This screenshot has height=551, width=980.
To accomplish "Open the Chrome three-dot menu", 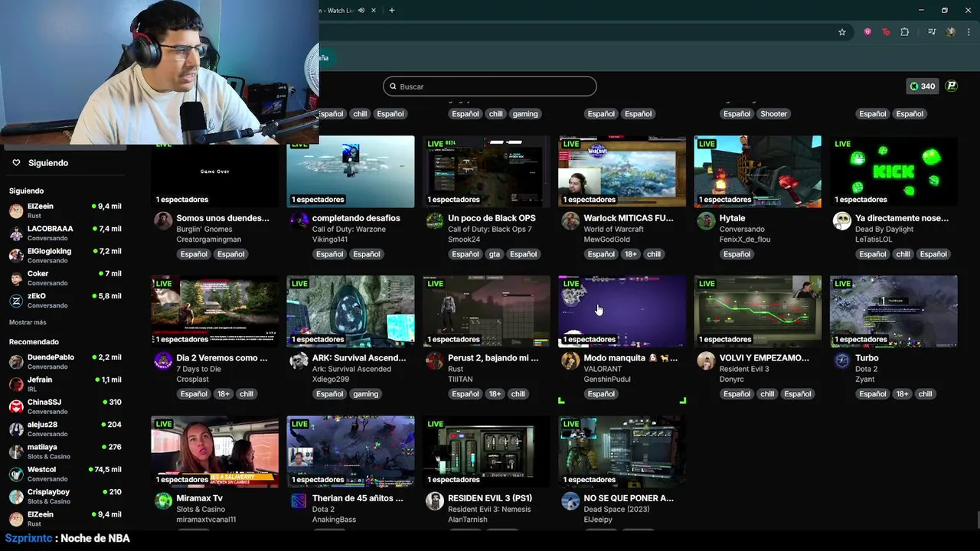I will coord(969,32).
